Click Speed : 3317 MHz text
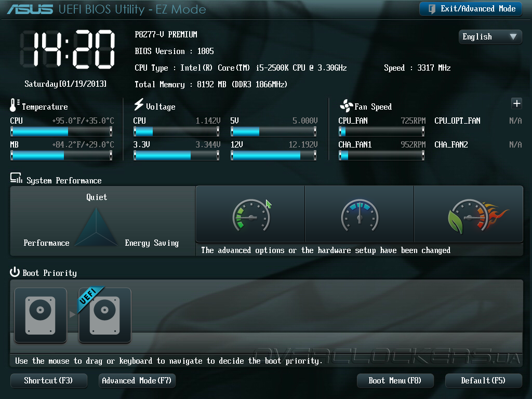 pos(417,68)
